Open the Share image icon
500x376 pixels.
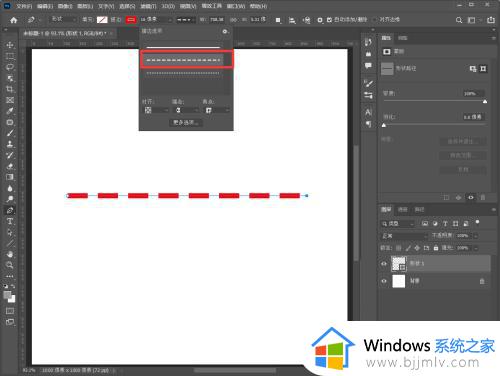coord(491,20)
